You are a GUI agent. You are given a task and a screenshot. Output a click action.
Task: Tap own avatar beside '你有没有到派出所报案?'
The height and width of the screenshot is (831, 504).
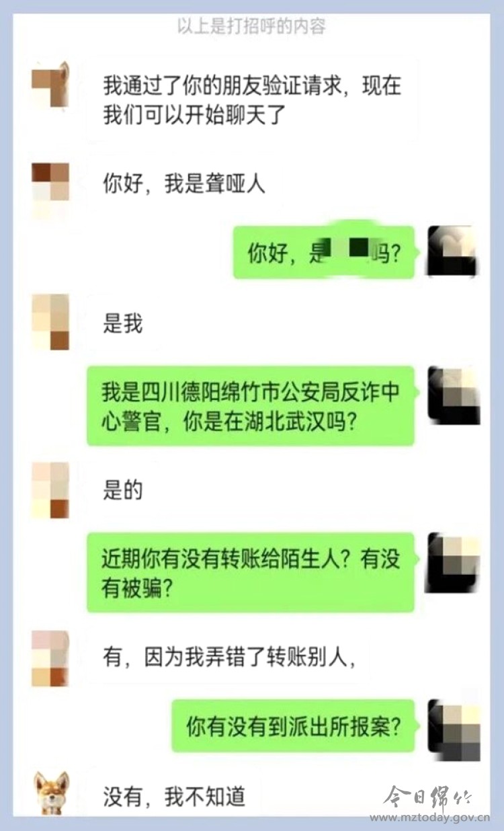[454, 729]
